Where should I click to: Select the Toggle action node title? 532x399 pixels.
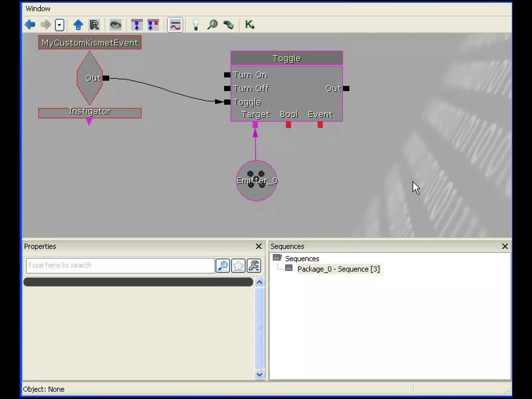coord(287,58)
